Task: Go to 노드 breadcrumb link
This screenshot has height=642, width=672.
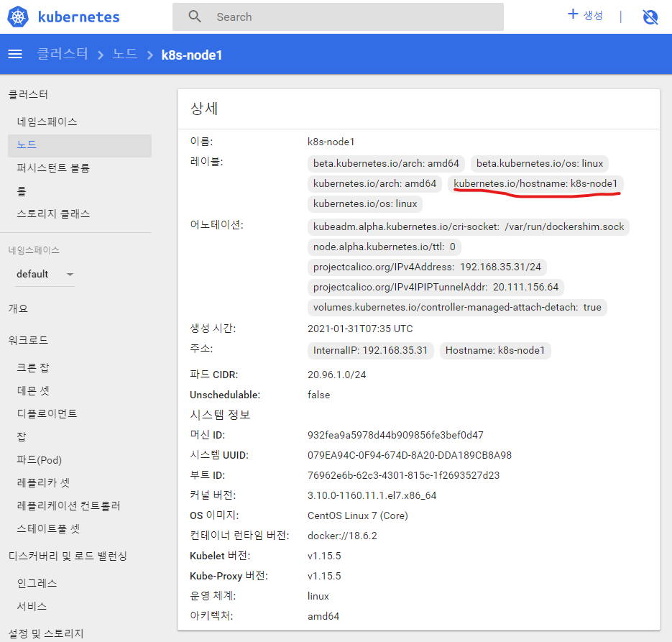Action: (125, 55)
